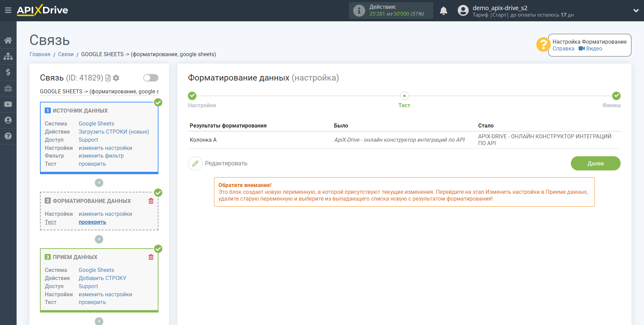This screenshot has width=644, height=325.
Task: Toggle the connection on/off switch
Action: [x=151, y=78]
